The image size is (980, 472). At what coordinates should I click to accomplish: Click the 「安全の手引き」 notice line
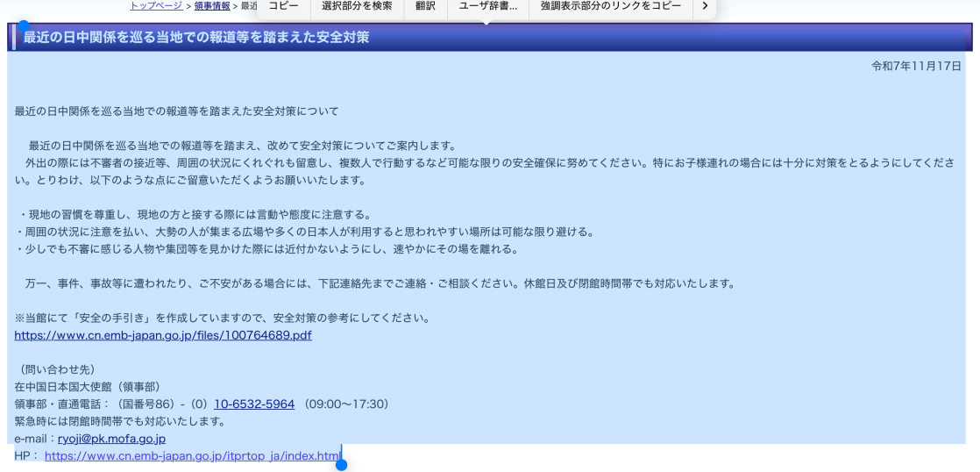[222, 318]
